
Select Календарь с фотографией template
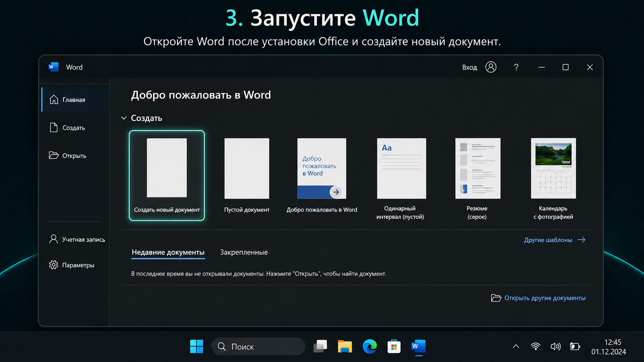553,179
